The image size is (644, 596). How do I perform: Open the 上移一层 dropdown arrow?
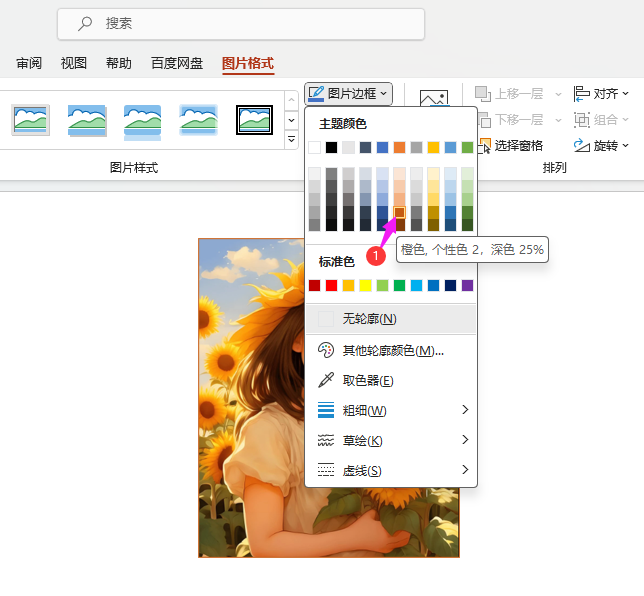pyautogui.click(x=558, y=94)
